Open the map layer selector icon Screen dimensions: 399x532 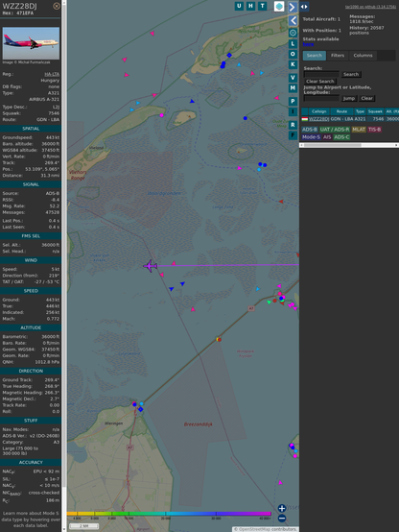point(279,6)
